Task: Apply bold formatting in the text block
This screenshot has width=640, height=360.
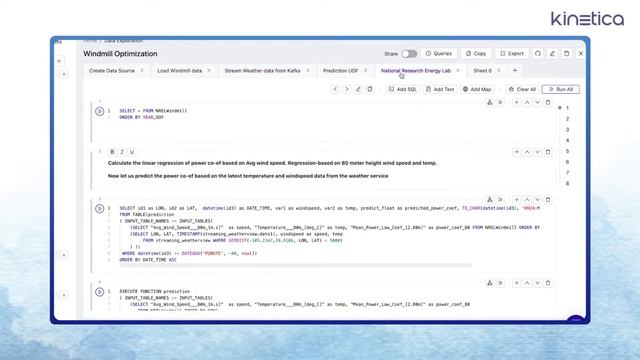Action: pos(112,152)
